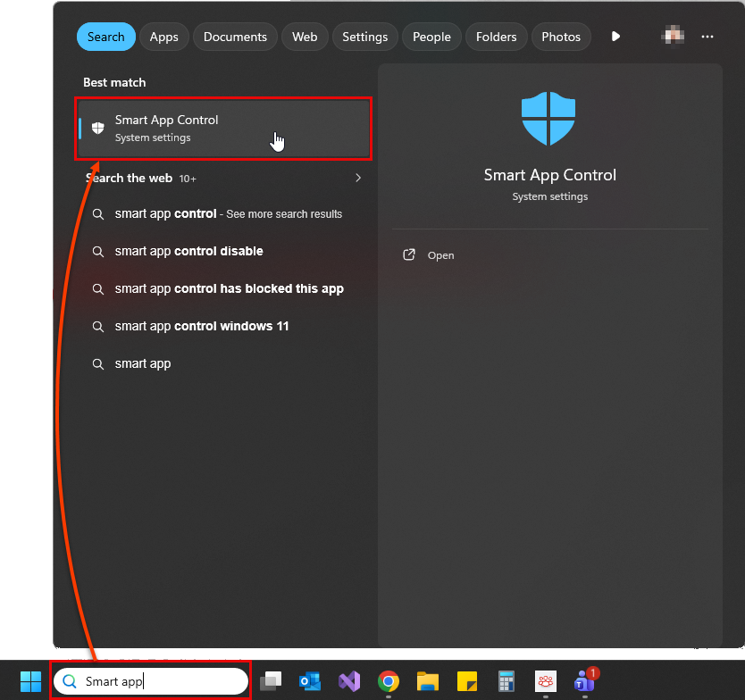The width and height of the screenshot is (745, 700).
Task: Select the Documents filter tab
Action: [x=235, y=37]
